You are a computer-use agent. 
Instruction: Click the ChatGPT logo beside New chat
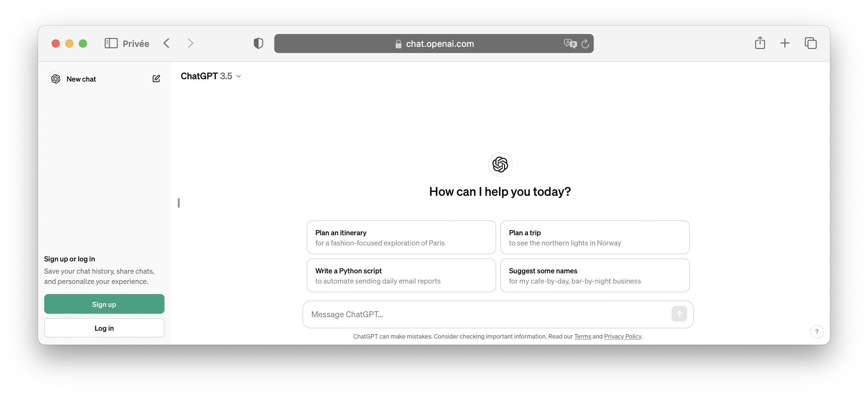coord(56,79)
